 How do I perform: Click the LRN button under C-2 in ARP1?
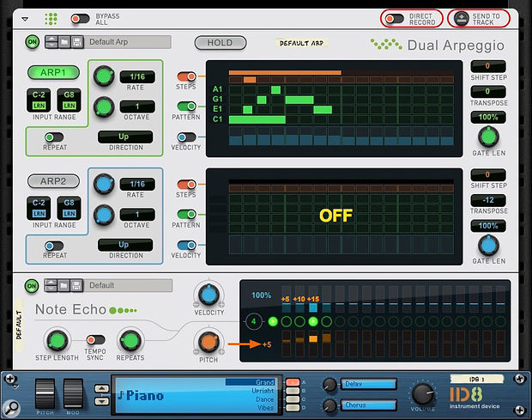tap(39, 106)
